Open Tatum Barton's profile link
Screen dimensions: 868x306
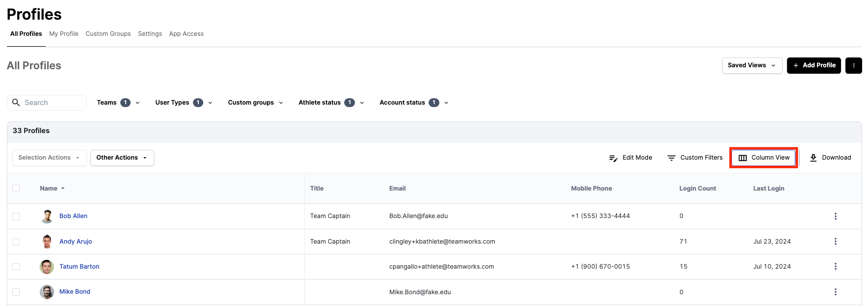[x=79, y=267]
